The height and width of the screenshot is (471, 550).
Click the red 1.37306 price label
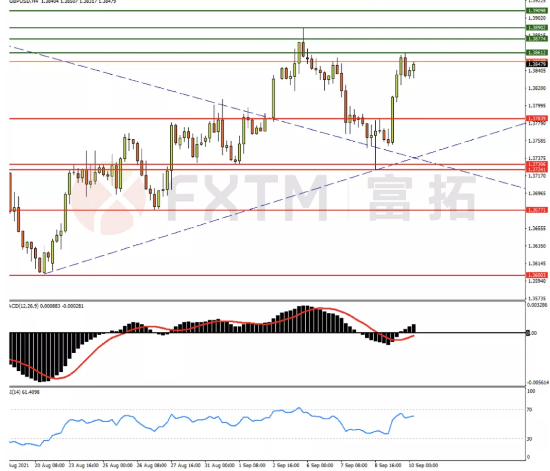point(537,164)
